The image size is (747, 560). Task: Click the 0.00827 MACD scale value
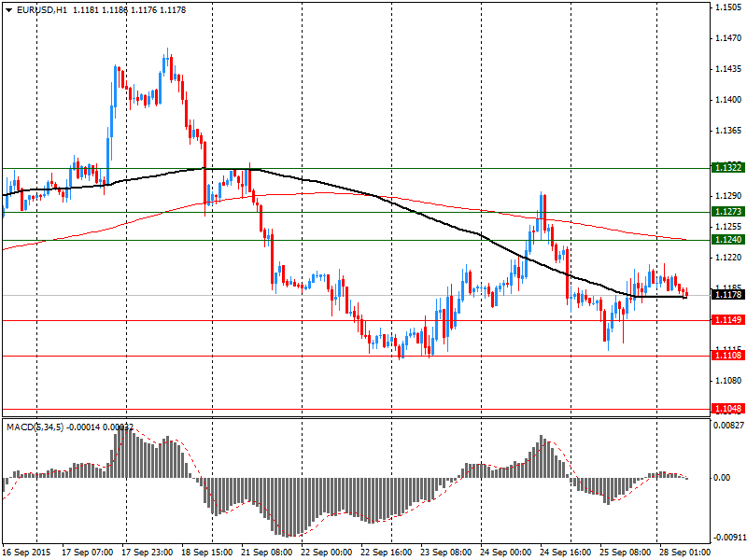pos(729,426)
